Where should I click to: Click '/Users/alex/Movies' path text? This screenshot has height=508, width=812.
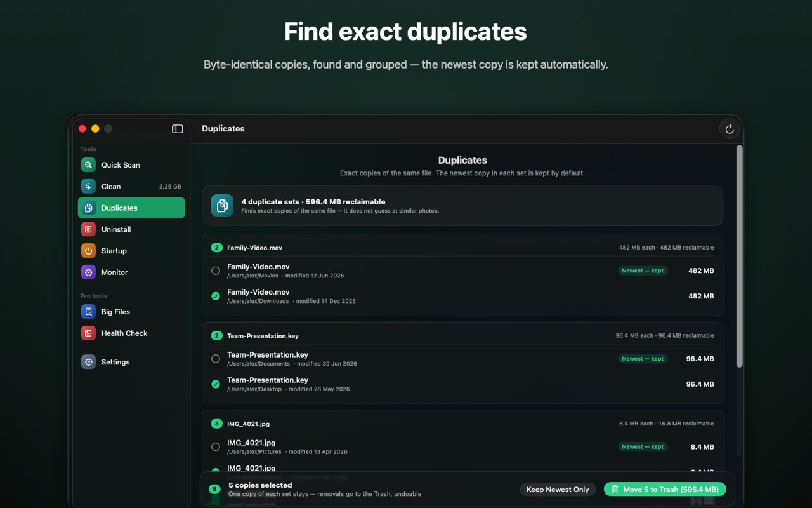coord(252,276)
